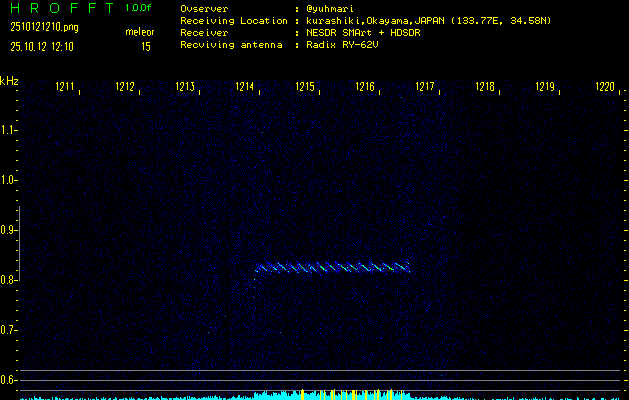Select the 0.6 frequency axis label

[x=9, y=379]
